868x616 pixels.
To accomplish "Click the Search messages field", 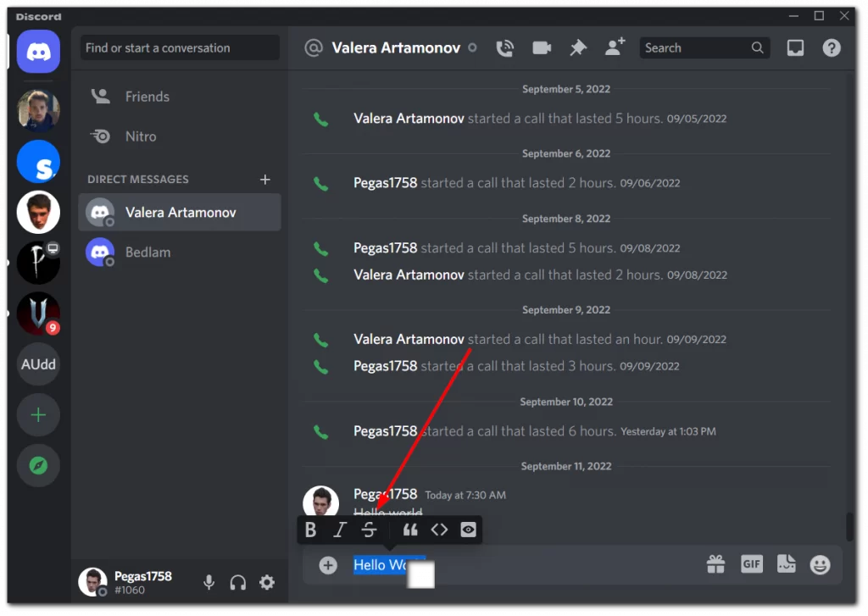I will tap(704, 48).
